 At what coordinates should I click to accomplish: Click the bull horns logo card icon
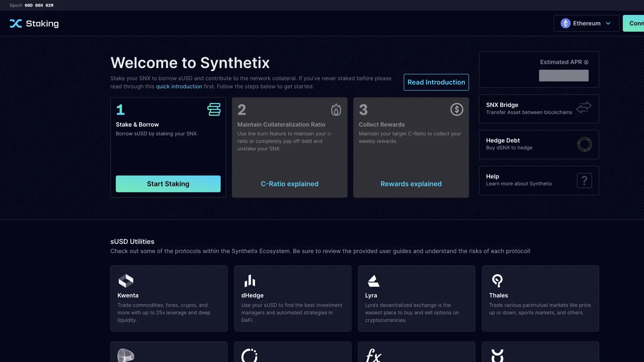coord(497,355)
